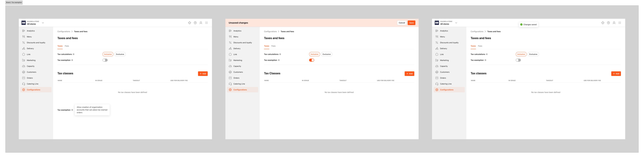Open the help question-mark icon in left frame
Image resolution: width=644 pixels, height=158 pixels.
[x=195, y=23]
